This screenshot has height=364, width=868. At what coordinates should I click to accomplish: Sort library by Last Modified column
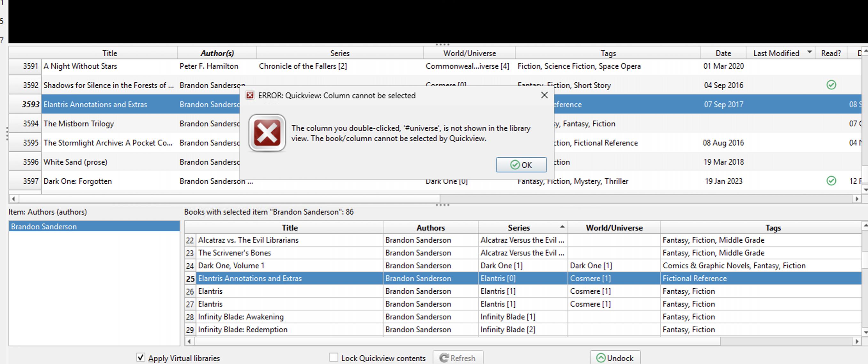click(x=776, y=53)
